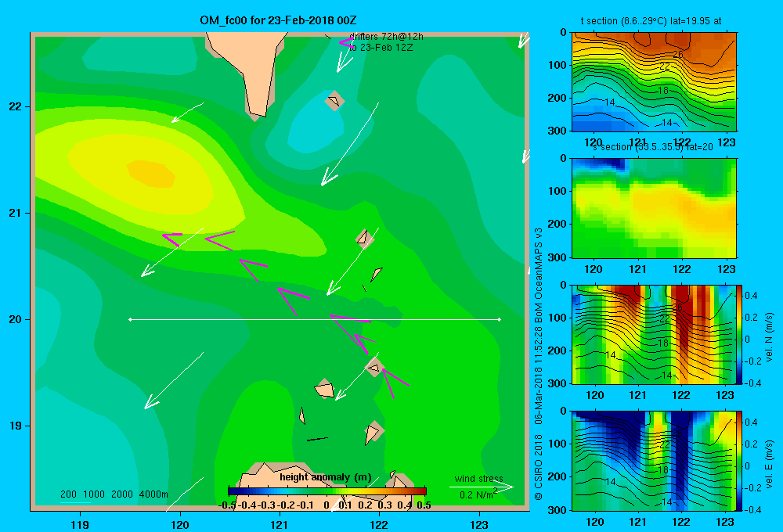Select the "vel. E (m/s)" axis label

pyautogui.click(x=769, y=463)
